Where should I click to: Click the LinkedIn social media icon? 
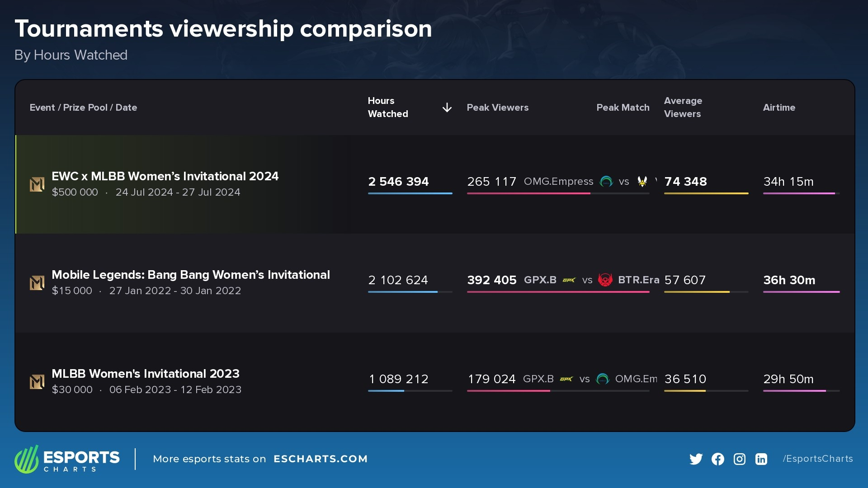[x=761, y=459]
